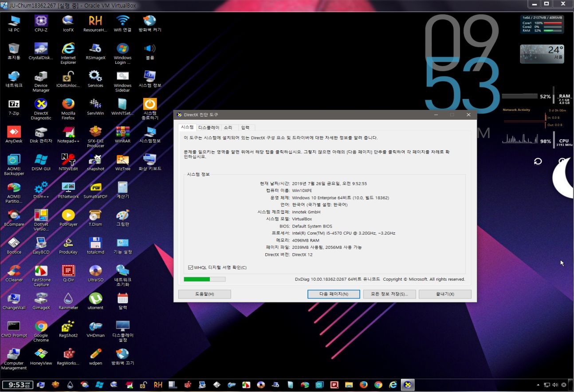
Task: Launch 7-Zip from the desktop
Action: (14, 107)
